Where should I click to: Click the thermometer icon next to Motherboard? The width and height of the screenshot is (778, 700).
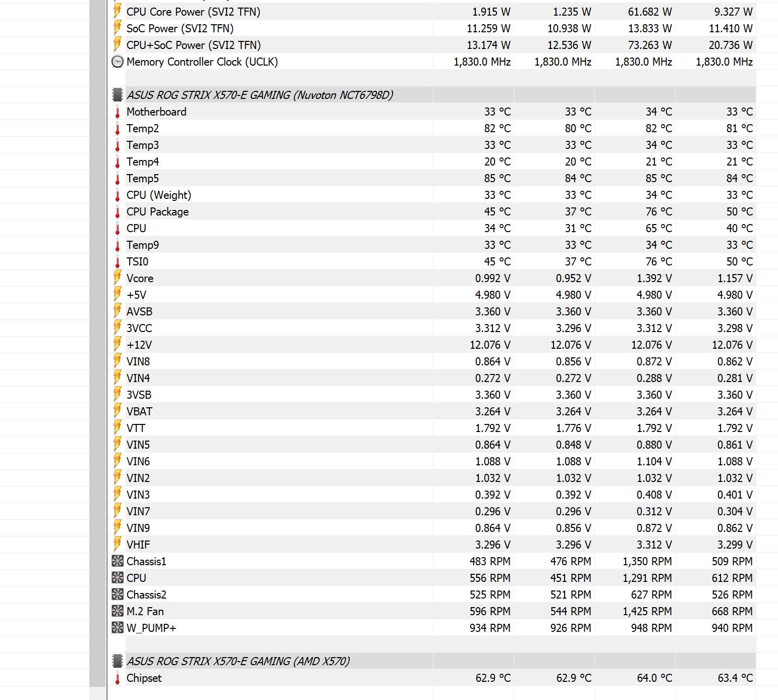tap(117, 112)
